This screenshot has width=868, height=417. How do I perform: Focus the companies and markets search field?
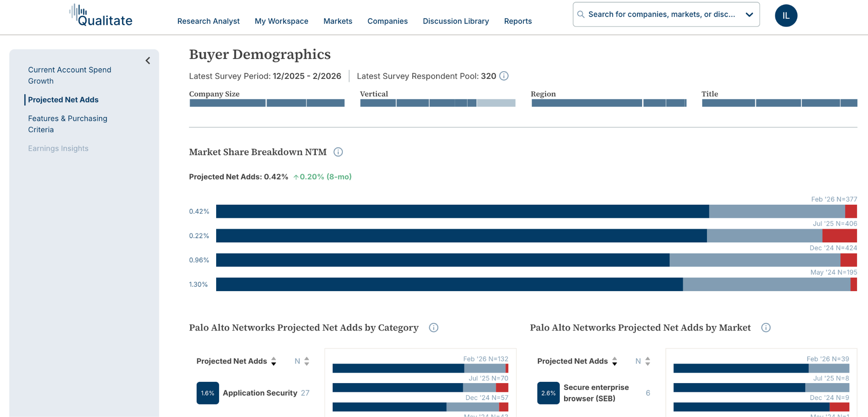tap(661, 14)
